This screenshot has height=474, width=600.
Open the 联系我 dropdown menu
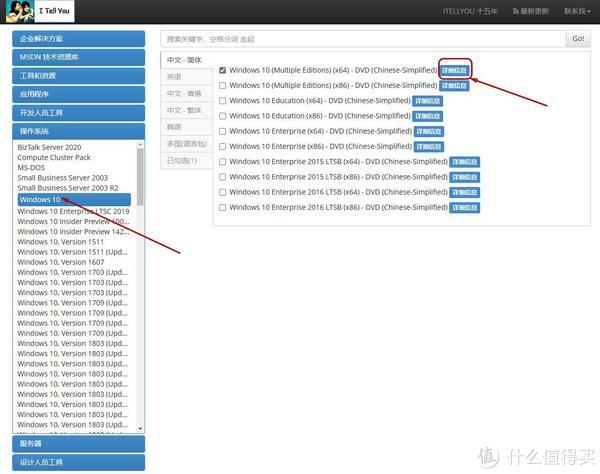[x=574, y=11]
